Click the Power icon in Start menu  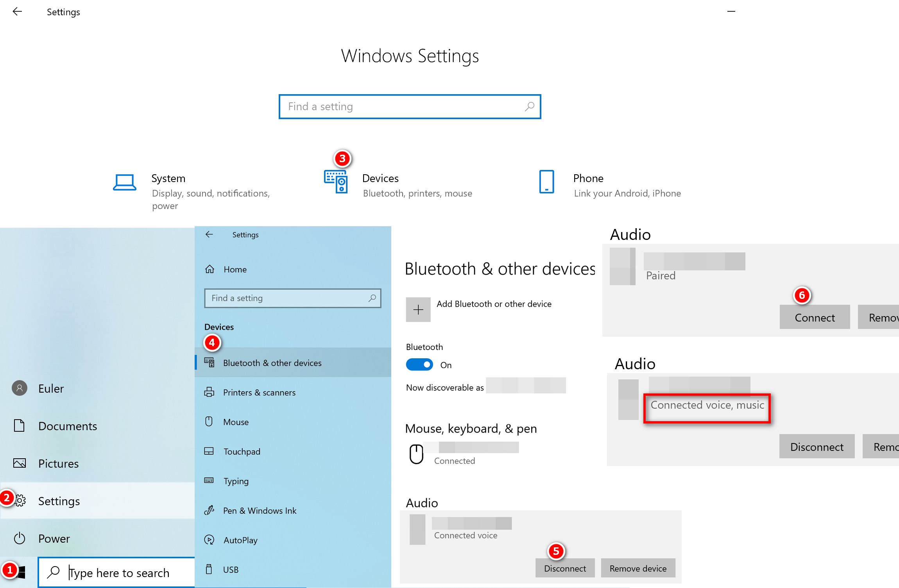(x=20, y=538)
